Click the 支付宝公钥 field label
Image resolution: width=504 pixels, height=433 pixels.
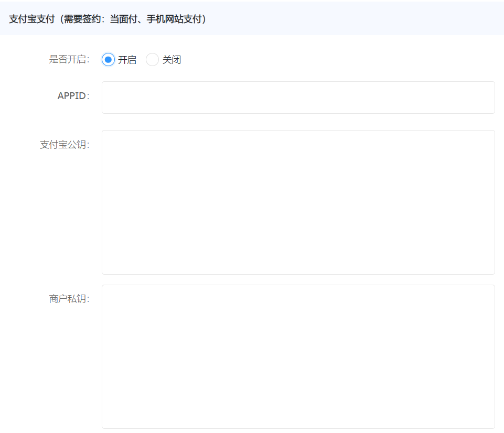click(x=64, y=145)
